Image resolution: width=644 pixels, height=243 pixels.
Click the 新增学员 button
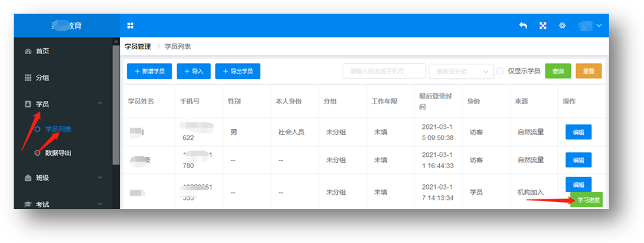(x=149, y=71)
